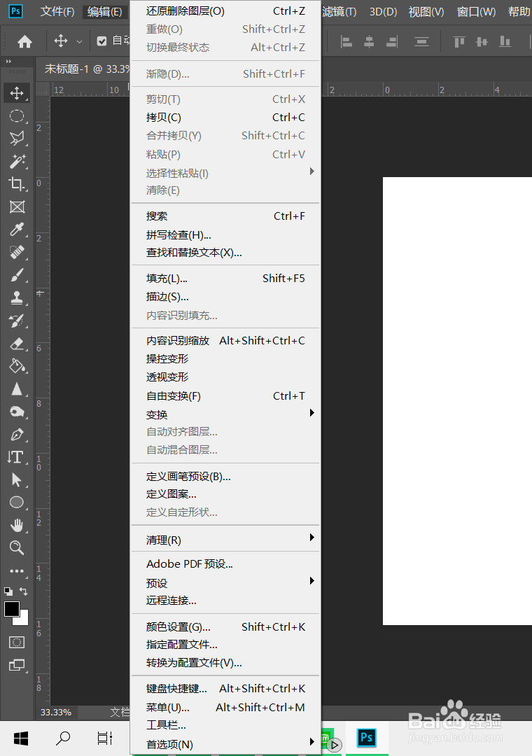Screen dimensions: 532x756
Task: Open the Edit Toolbar three-dots icon
Action: tap(17, 571)
